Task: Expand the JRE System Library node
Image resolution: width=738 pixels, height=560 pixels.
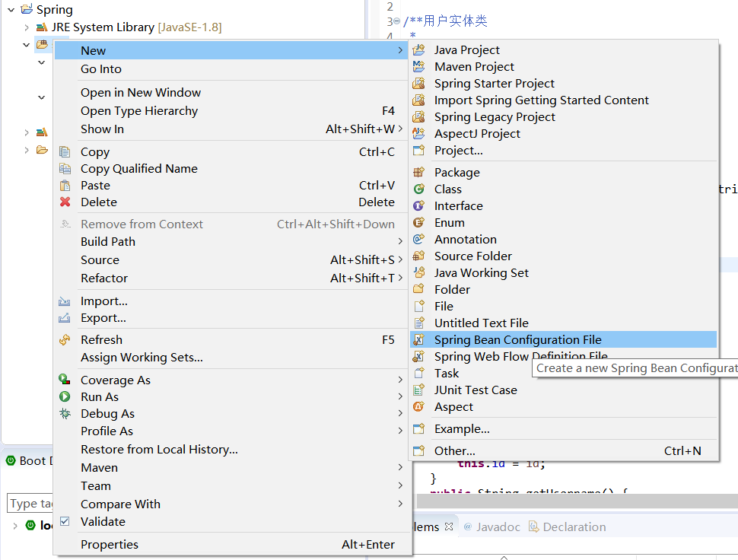Action: pos(27,27)
